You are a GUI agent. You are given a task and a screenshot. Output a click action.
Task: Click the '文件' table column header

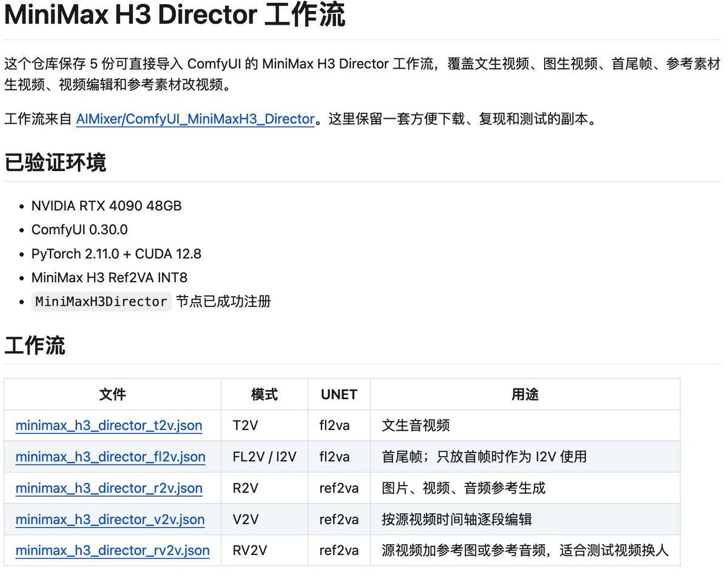click(x=112, y=394)
